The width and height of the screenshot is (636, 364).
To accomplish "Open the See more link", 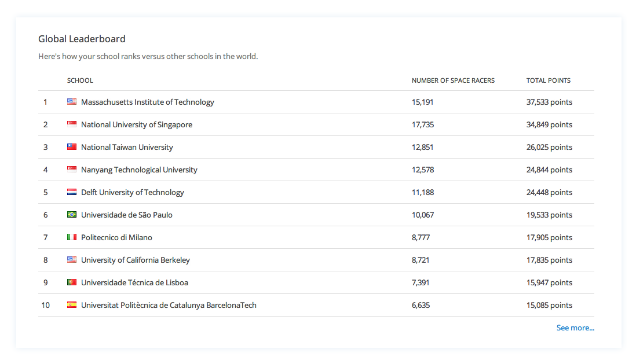I will pyautogui.click(x=575, y=328).
